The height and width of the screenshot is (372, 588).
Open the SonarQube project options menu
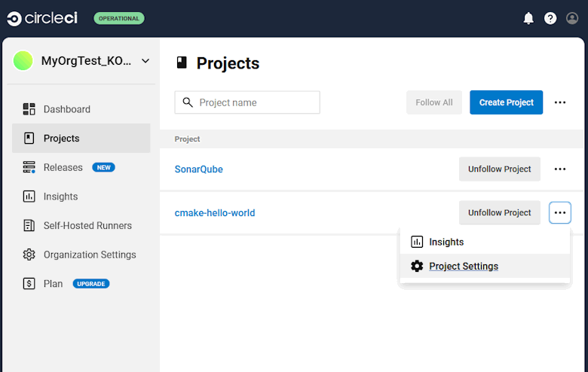pyautogui.click(x=559, y=169)
